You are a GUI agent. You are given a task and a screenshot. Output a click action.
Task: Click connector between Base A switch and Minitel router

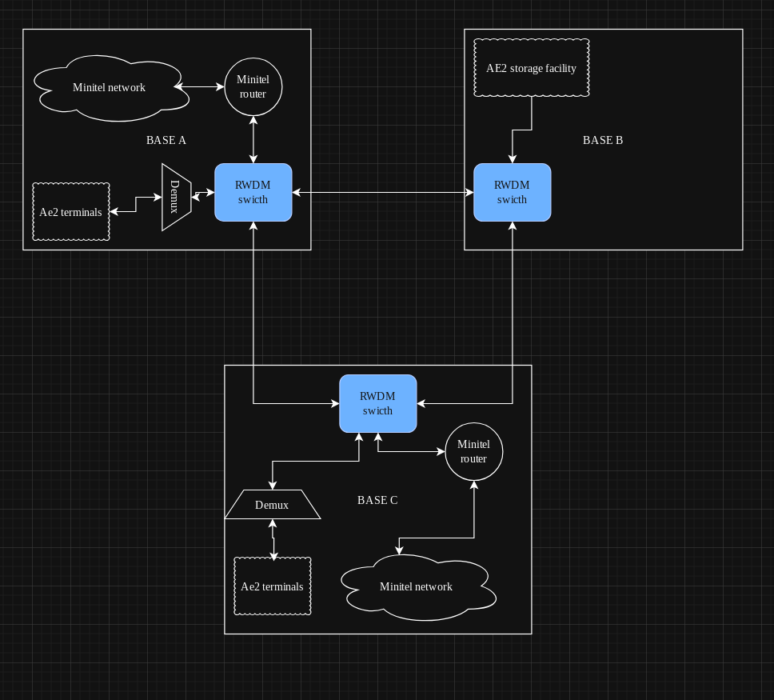[253, 140]
